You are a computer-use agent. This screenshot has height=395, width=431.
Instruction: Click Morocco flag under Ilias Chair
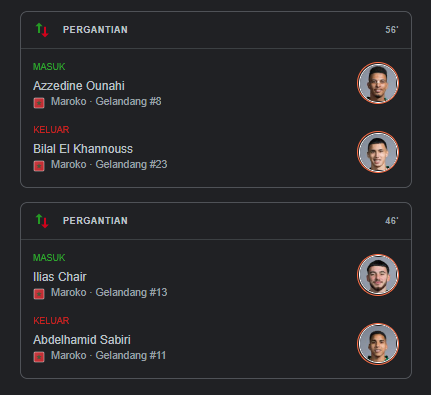click(x=39, y=294)
